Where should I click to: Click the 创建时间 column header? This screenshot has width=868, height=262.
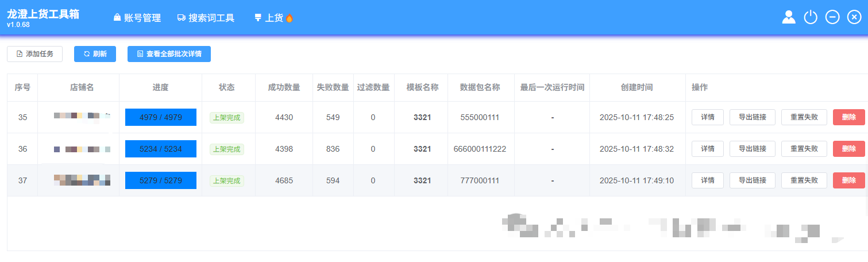pyautogui.click(x=636, y=87)
